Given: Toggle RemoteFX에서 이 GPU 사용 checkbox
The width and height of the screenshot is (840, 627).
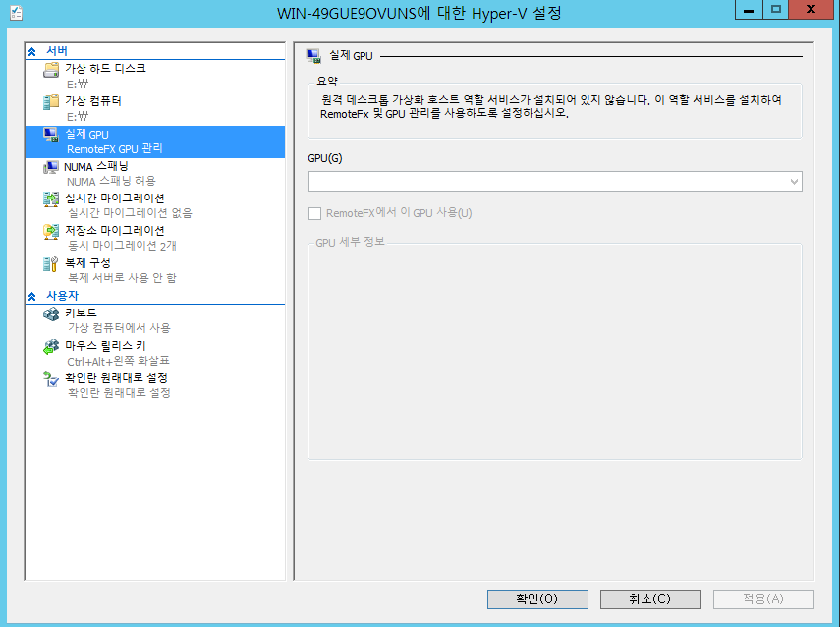Looking at the screenshot, I should (x=315, y=213).
